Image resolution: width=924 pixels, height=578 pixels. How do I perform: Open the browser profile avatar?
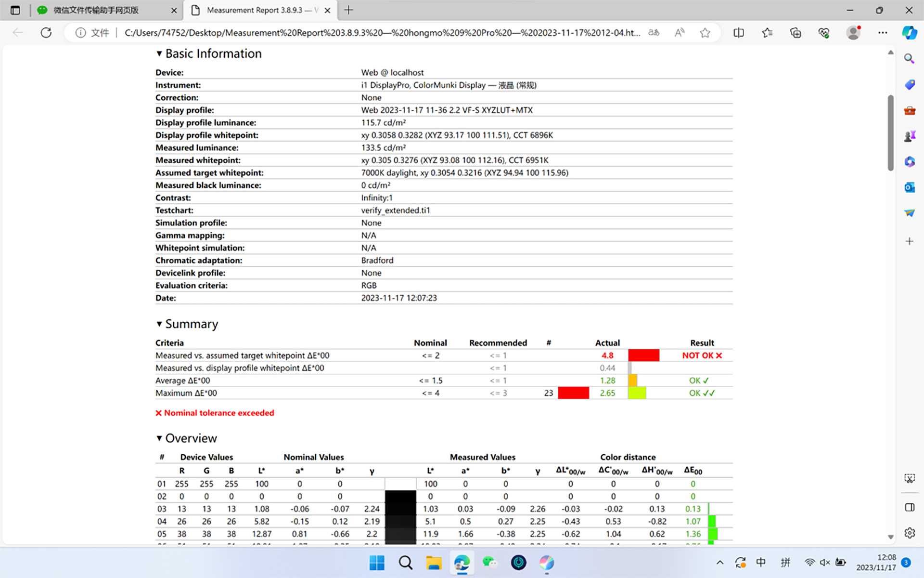(x=853, y=33)
